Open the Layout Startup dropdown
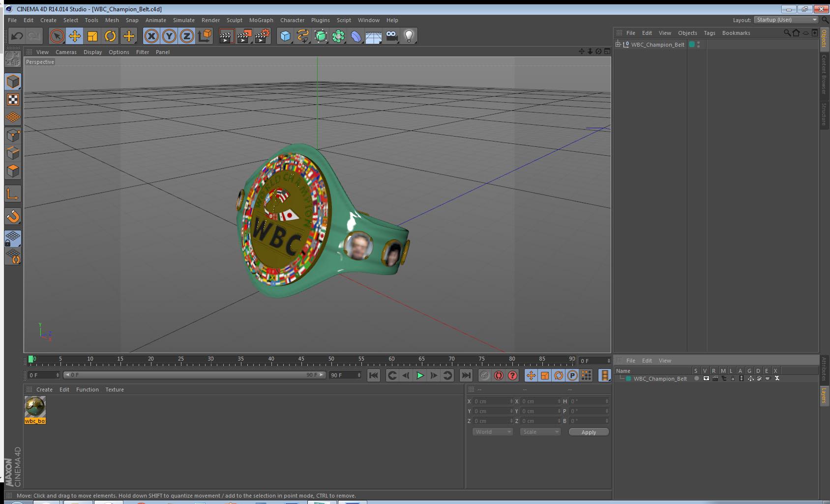The height and width of the screenshot is (504, 830). coord(786,20)
